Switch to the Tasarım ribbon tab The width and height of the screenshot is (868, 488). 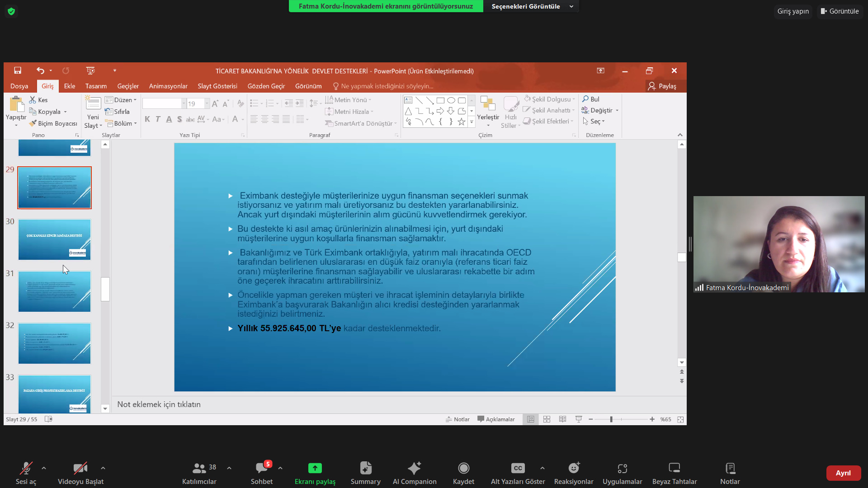click(96, 86)
